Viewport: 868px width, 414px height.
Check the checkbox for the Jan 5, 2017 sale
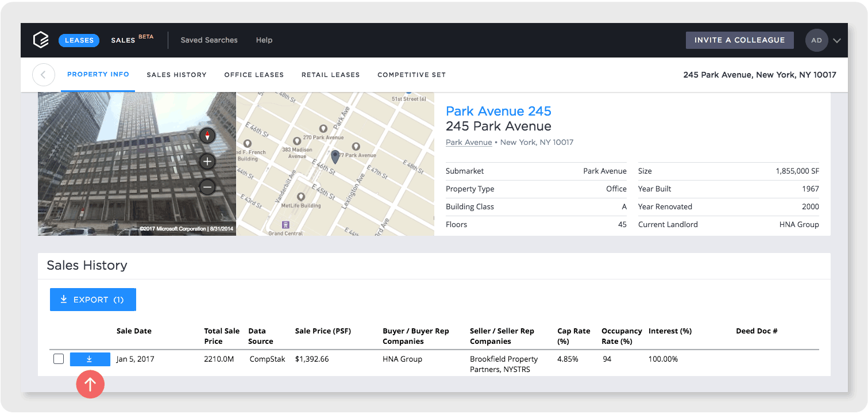[59, 359]
